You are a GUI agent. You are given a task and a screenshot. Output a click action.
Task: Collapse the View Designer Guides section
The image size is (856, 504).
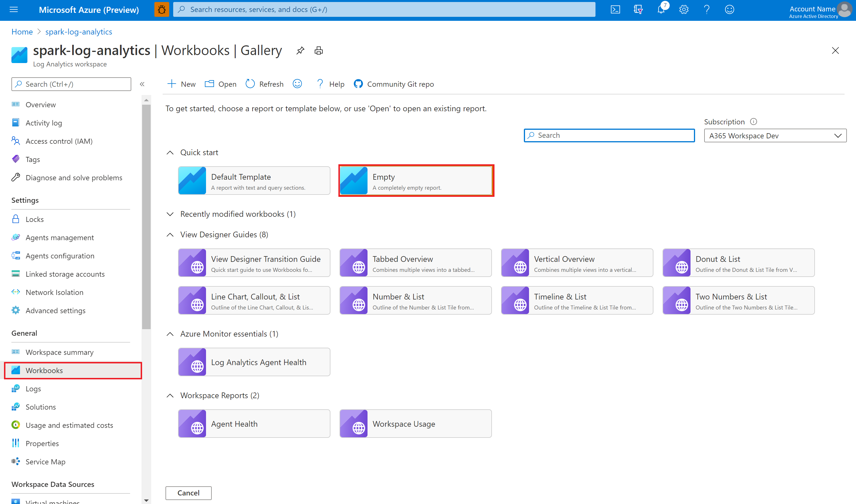coord(170,234)
